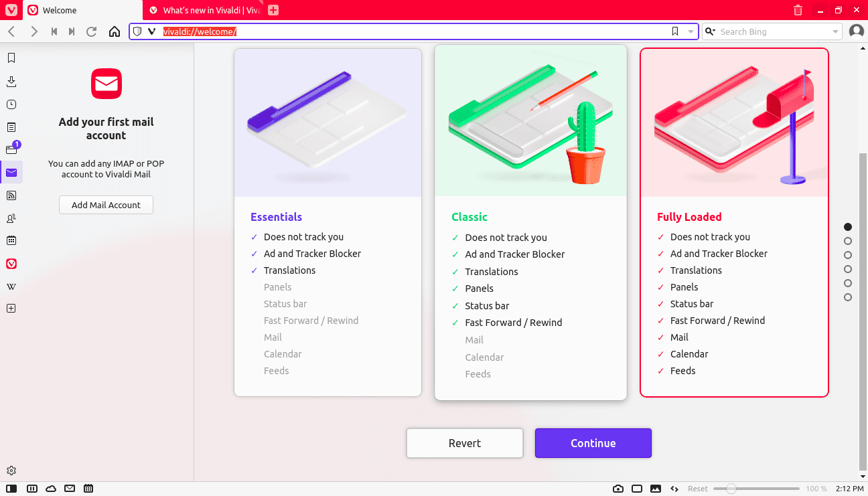Show the History panel
Screen dimensions: 868x496
click(11, 104)
